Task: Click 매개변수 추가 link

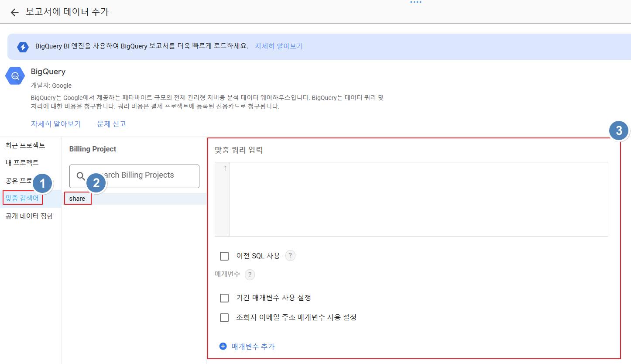Action: point(253,347)
